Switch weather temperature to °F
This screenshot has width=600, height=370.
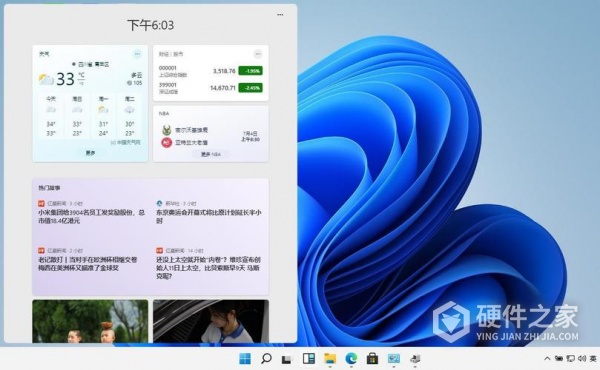click(81, 82)
